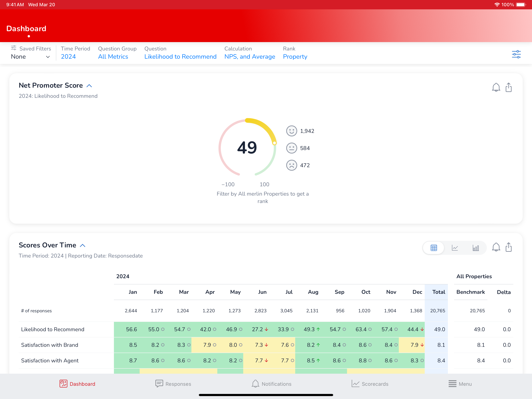The image size is (532, 399).
Task: Switch Scores Over Time to line chart
Action: pos(454,248)
